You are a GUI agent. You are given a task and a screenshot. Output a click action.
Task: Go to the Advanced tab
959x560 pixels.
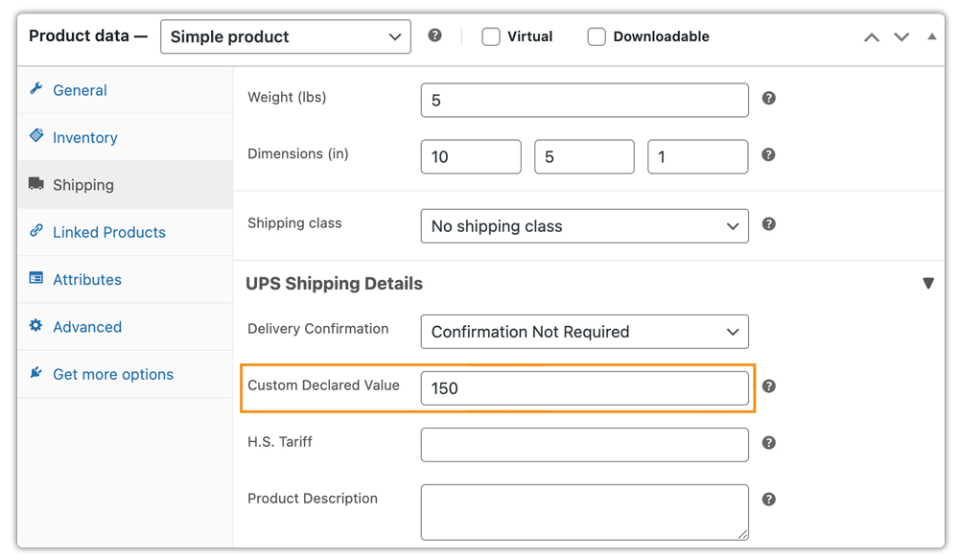pos(87,326)
